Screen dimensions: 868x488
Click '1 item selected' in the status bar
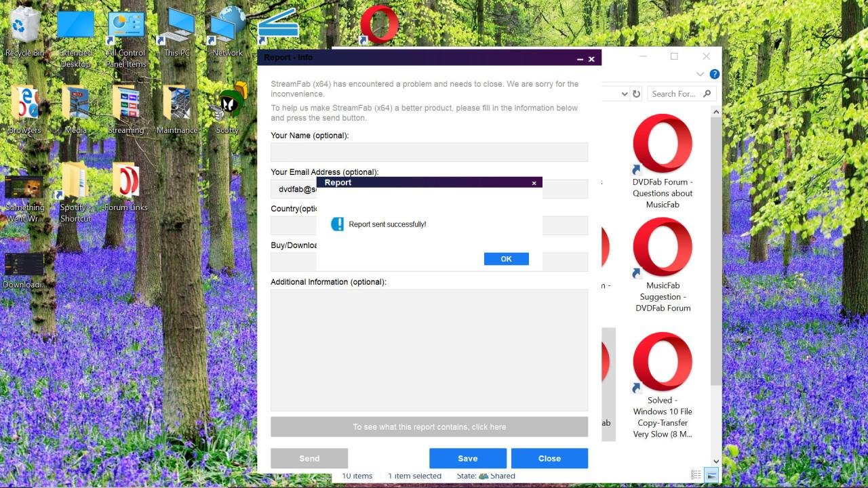(x=414, y=476)
